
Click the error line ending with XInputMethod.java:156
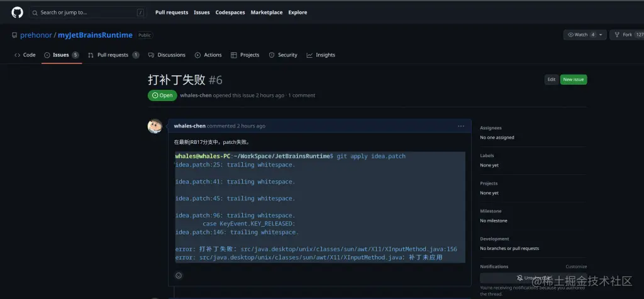tap(316, 249)
